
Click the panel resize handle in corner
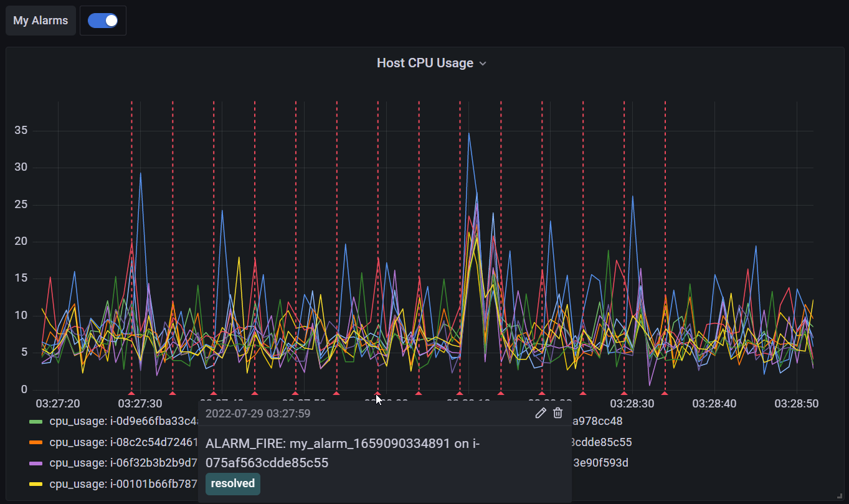point(839,495)
